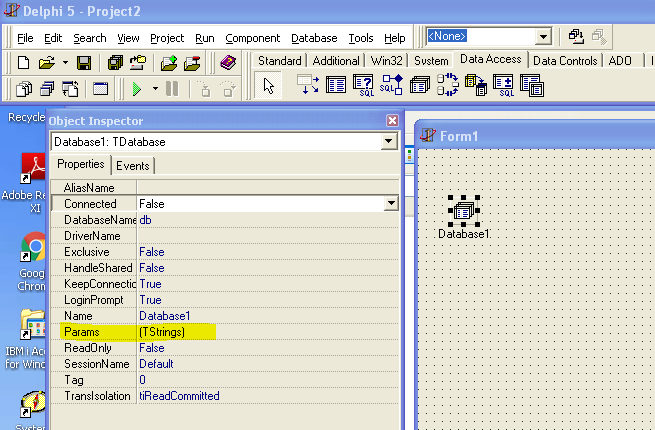
Task: Switch to the System palette tab
Action: coord(431,61)
